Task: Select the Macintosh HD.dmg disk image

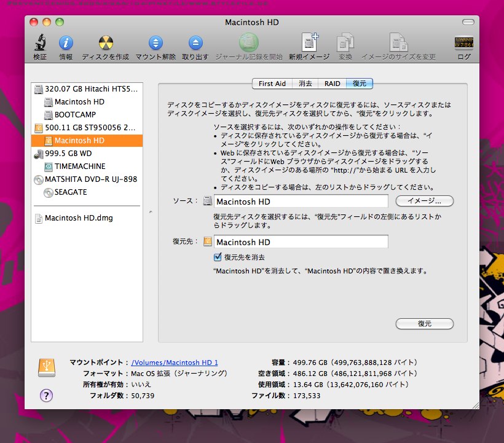Action: click(87, 218)
